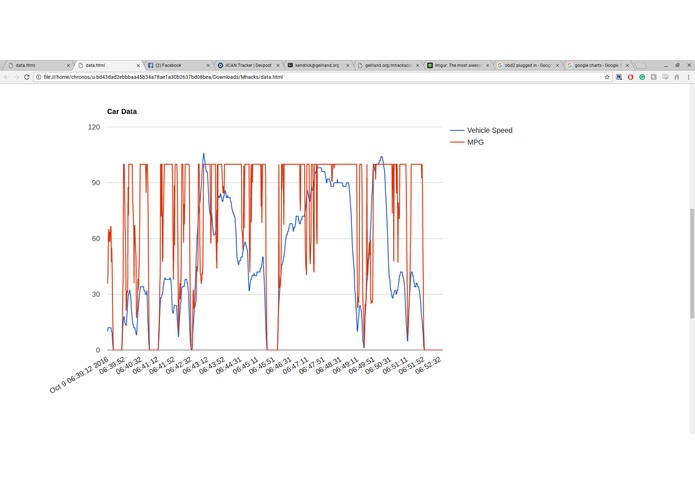695x494 pixels.
Task: Open the blue square extension icon
Action: tap(619, 77)
